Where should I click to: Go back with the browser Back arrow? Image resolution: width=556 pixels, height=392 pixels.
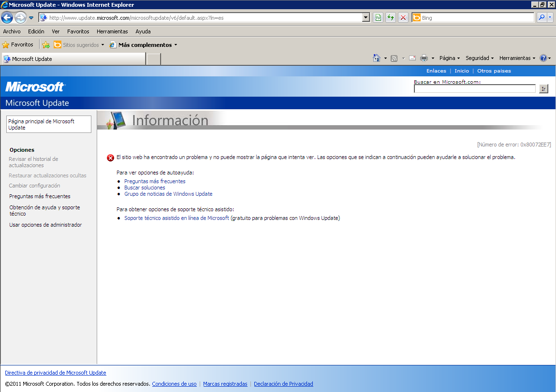(x=7, y=17)
